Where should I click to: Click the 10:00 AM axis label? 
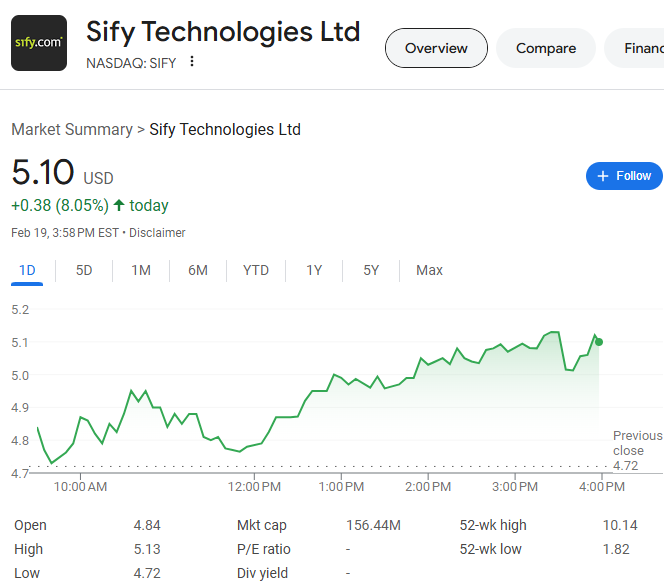80,486
